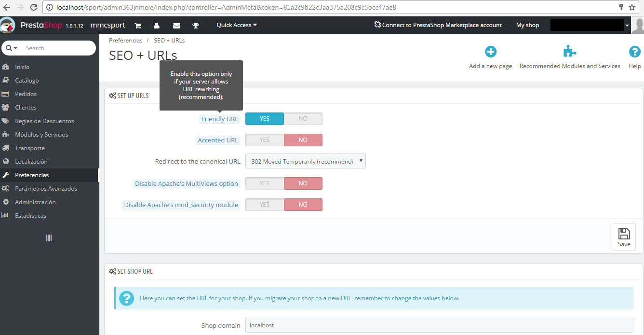Click browser forward arrow
The width and height of the screenshot is (644, 335).
point(20,7)
